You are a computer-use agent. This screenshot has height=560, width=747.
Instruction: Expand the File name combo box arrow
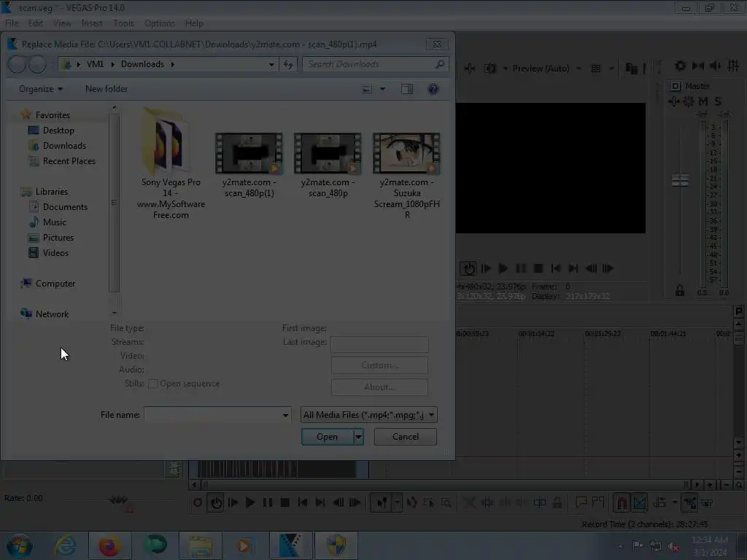285,415
